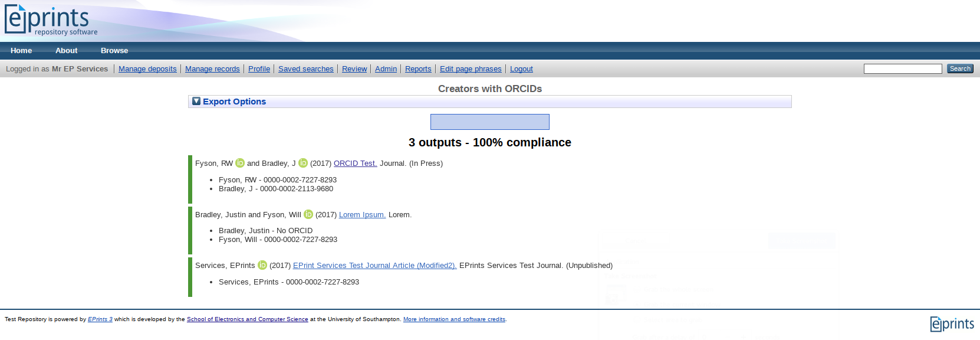Click the ORCID icon beside Services, EPrints
980x340 pixels.
262,265
